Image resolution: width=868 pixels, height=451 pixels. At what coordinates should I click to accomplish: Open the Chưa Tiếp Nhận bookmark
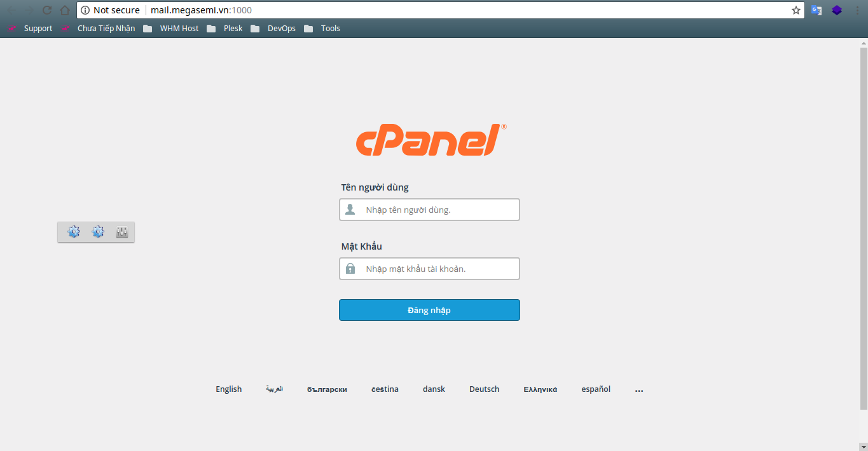pyautogui.click(x=98, y=28)
